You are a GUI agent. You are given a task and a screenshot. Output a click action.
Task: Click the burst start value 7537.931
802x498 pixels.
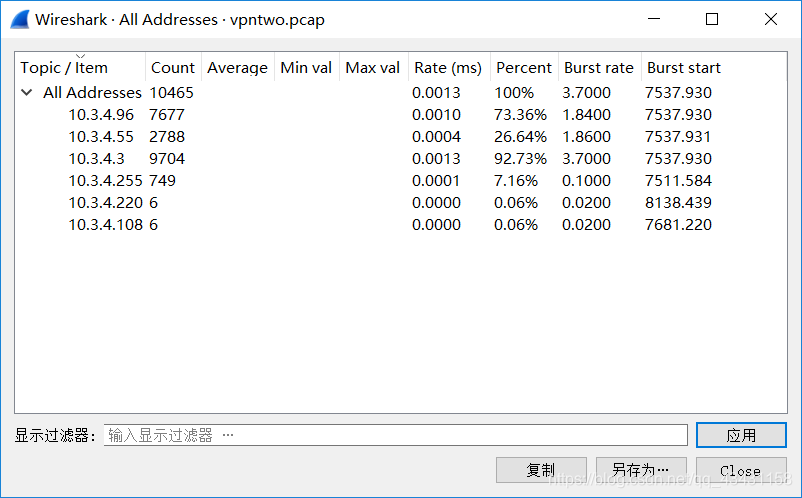[x=678, y=137]
